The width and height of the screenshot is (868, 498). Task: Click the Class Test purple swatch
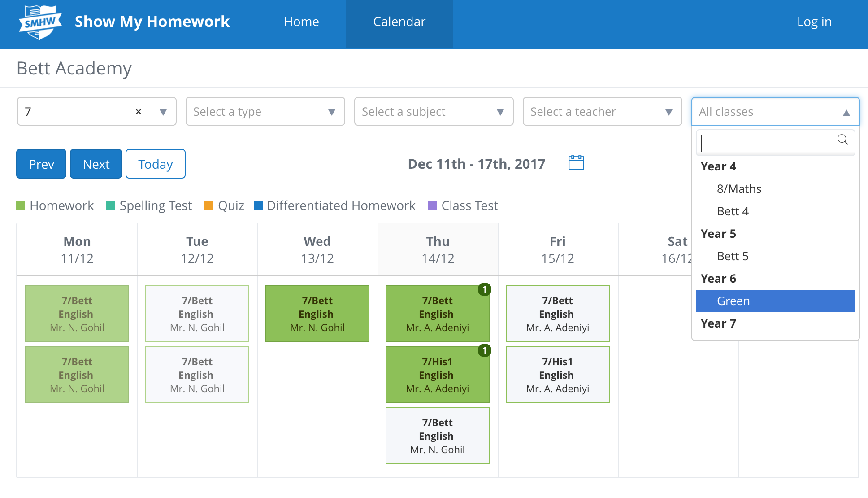click(432, 205)
